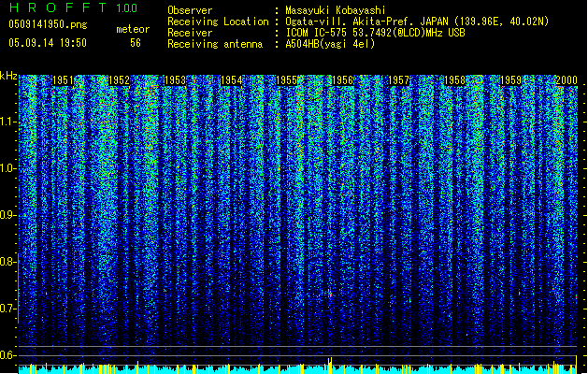Click the 'meteor' label
The width and height of the screenshot is (588, 374).
[x=133, y=29]
